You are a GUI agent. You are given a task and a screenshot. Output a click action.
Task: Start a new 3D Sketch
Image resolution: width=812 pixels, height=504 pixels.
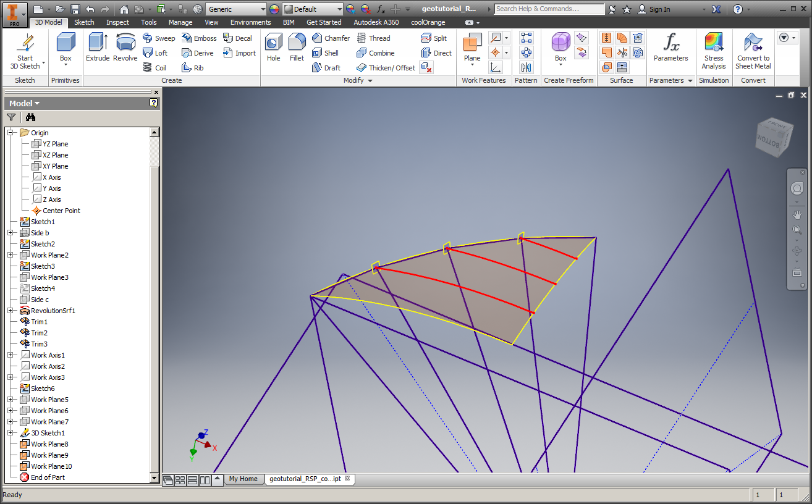(x=25, y=52)
